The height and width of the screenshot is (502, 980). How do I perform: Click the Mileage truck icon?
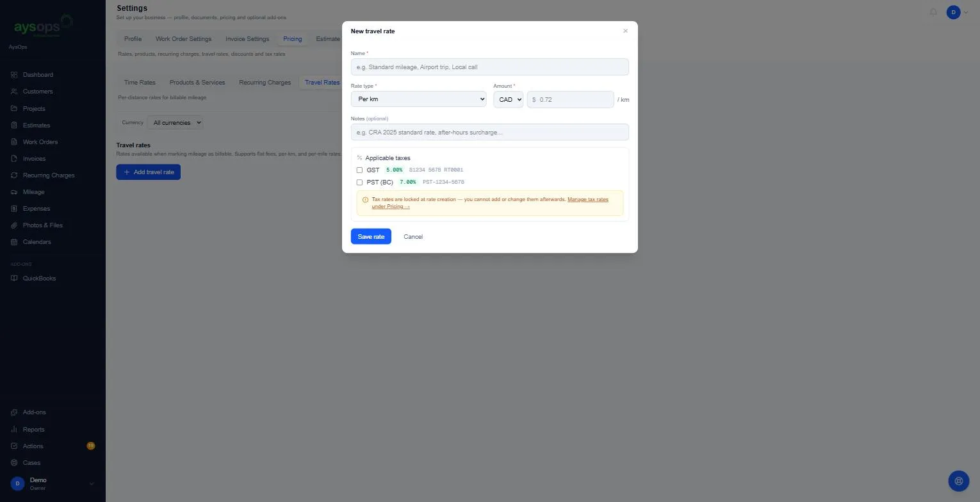[14, 192]
